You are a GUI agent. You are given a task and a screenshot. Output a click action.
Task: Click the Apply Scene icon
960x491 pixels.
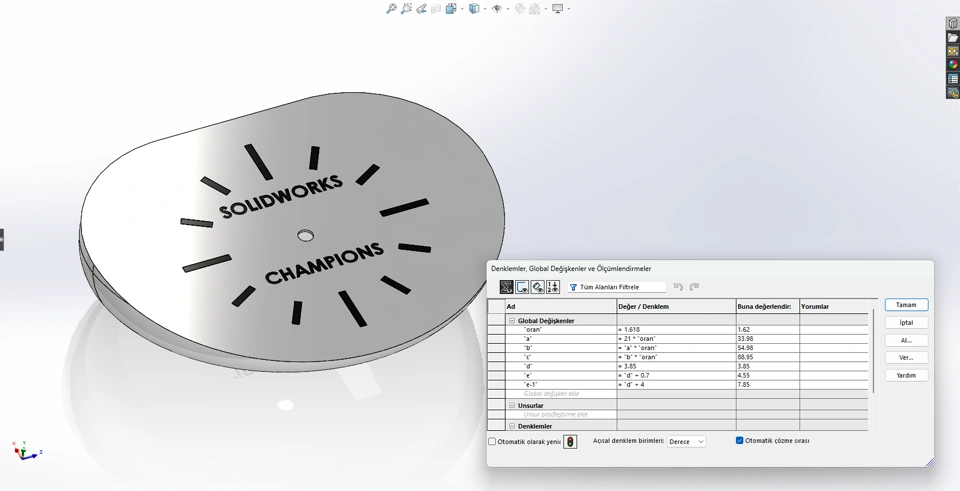point(534,9)
